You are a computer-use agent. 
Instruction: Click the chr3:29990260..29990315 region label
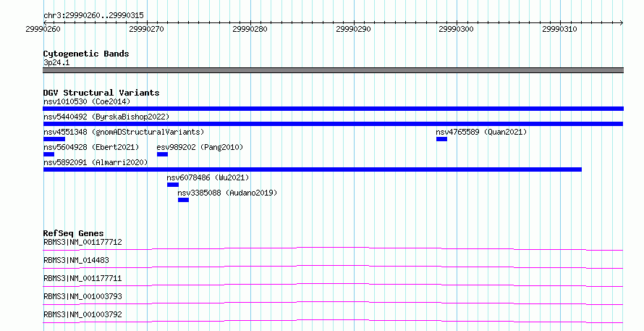(x=93, y=16)
